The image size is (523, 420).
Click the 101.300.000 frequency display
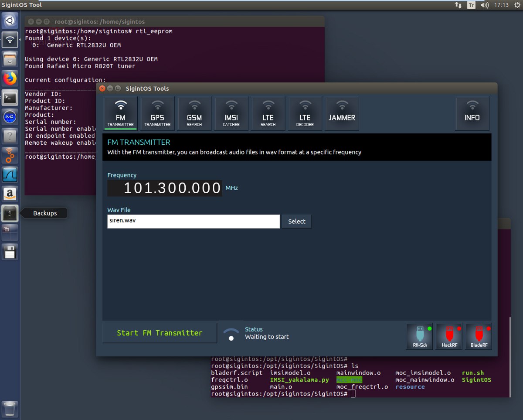[165, 188]
